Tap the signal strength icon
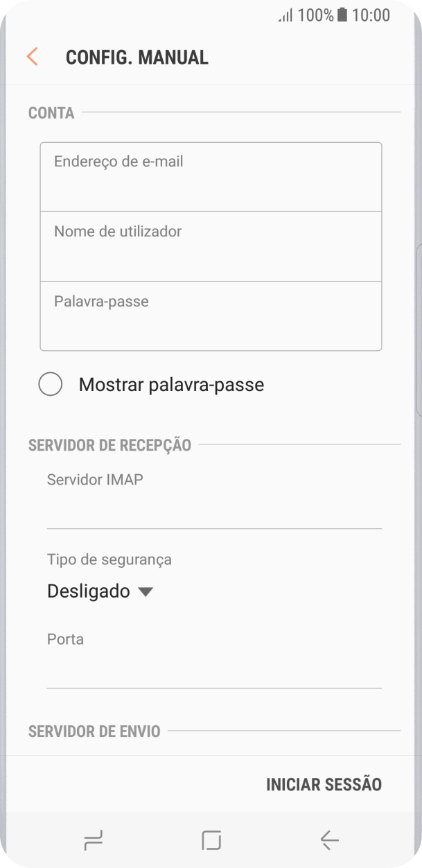This screenshot has width=422, height=868. (285, 15)
